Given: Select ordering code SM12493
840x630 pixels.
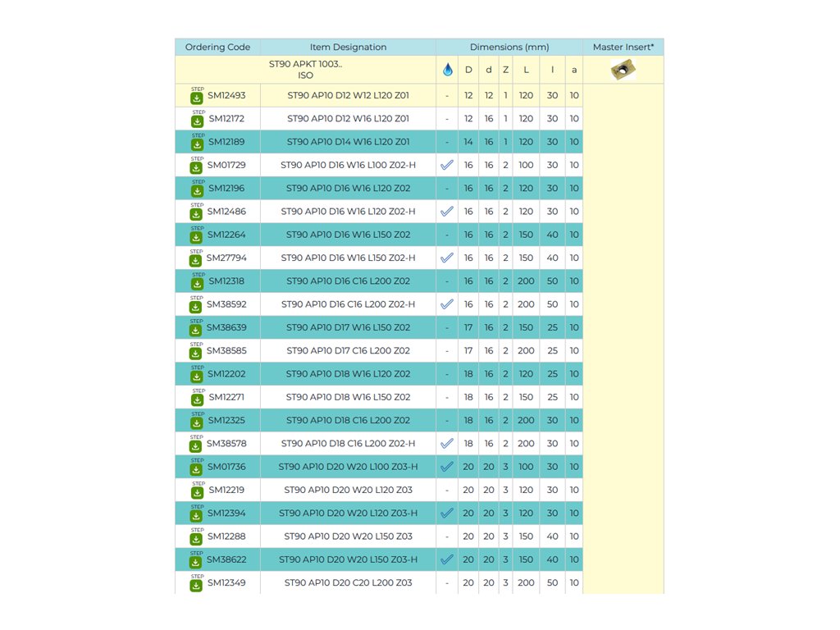Looking at the screenshot, I should [x=226, y=95].
